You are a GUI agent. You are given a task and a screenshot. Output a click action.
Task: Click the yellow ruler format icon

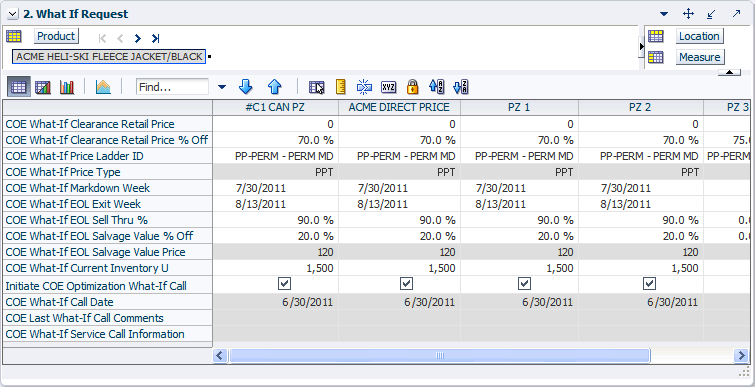(x=341, y=87)
